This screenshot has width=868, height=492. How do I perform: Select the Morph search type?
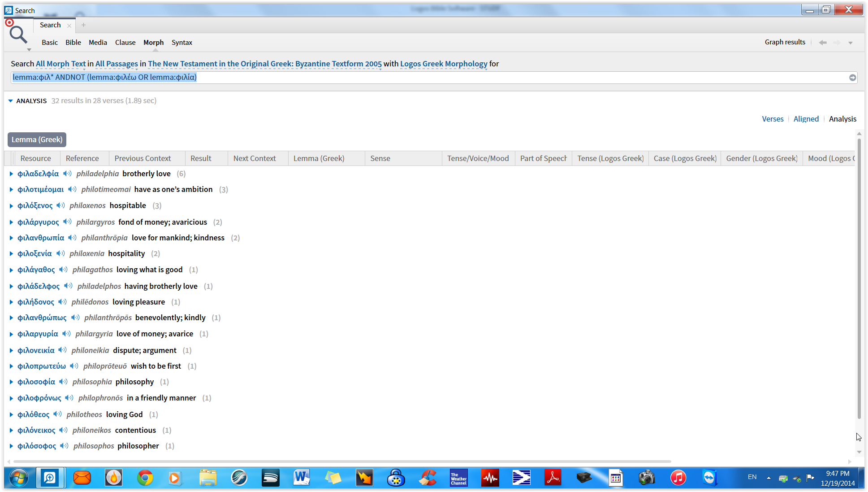click(x=153, y=42)
